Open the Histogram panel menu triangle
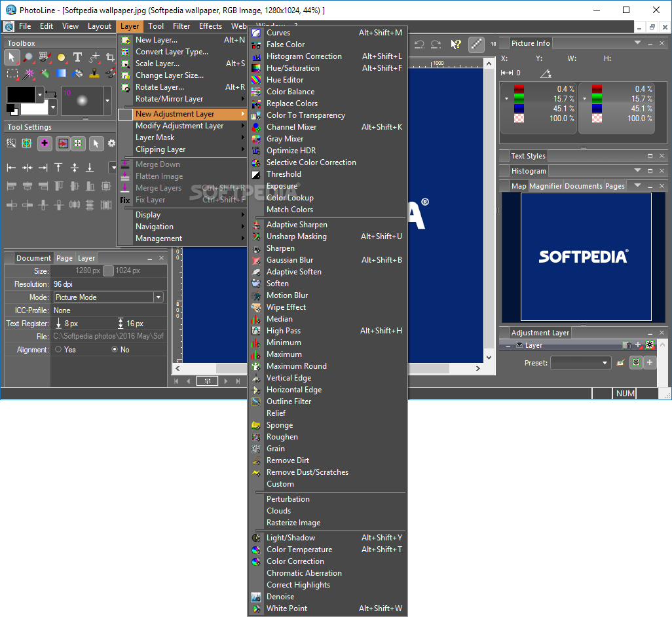Screen dimensions: 672x617 click(637, 170)
